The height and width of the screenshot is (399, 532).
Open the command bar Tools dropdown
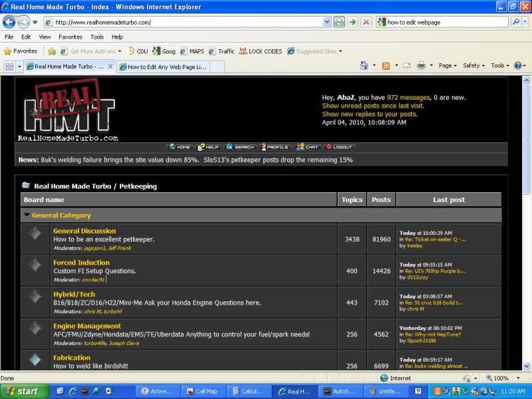(500, 65)
